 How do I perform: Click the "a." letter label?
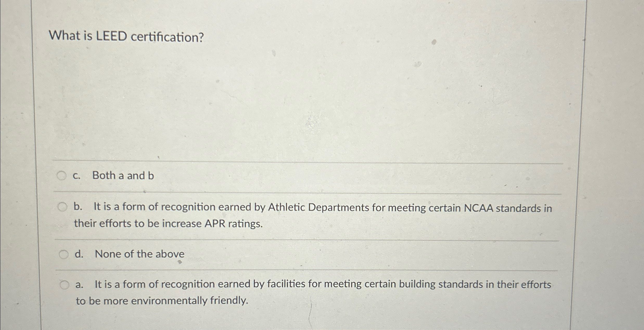pyautogui.click(x=79, y=285)
